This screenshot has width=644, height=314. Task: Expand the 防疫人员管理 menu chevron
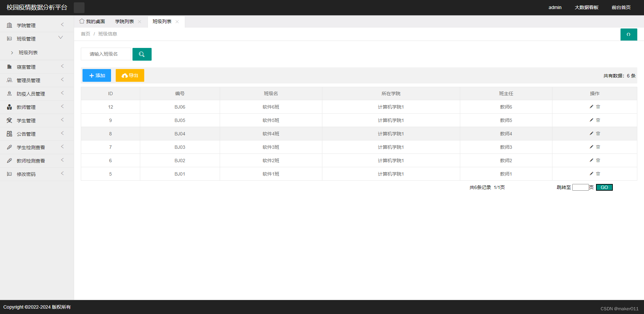62,93
